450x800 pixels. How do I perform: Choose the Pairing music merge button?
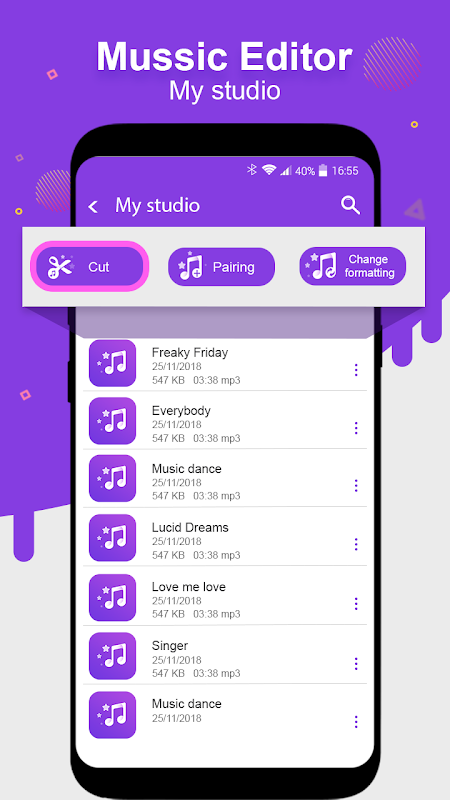(221, 267)
